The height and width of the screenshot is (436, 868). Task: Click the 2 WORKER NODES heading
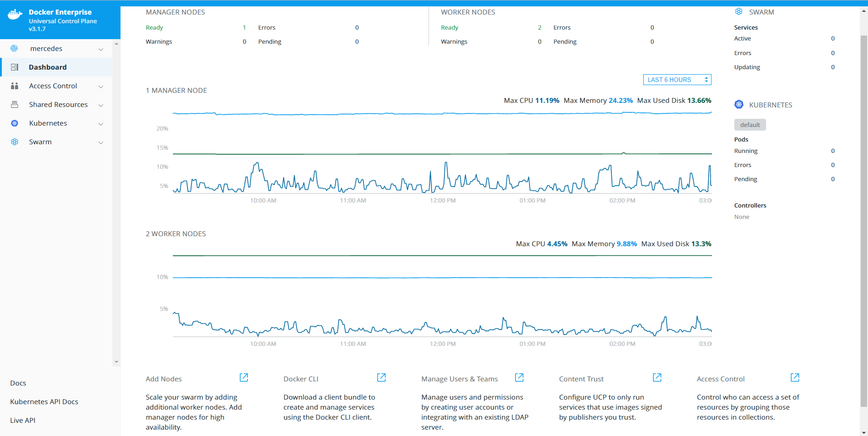(176, 234)
